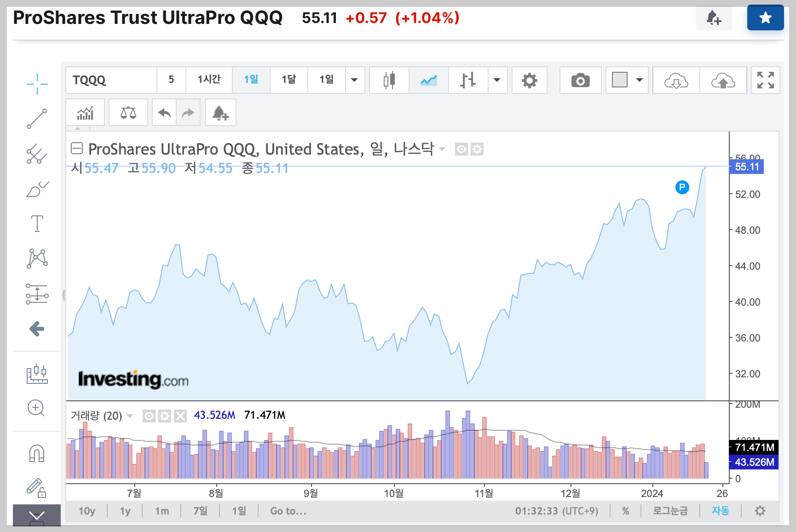Select the long/short position forecast tool
This screenshot has height=532, width=796.
(37, 294)
